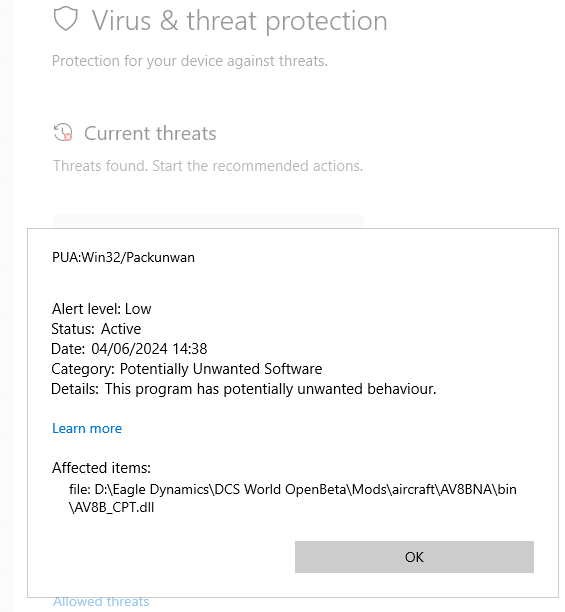565x612 pixels.
Task: Click the Alert level: Low text
Action: [101, 309]
